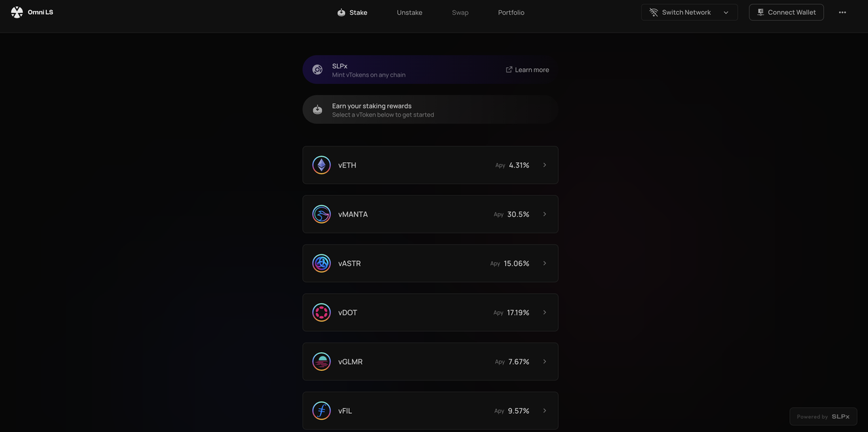The width and height of the screenshot is (868, 432).
Task: Follow the Learn more link
Action: click(528, 70)
